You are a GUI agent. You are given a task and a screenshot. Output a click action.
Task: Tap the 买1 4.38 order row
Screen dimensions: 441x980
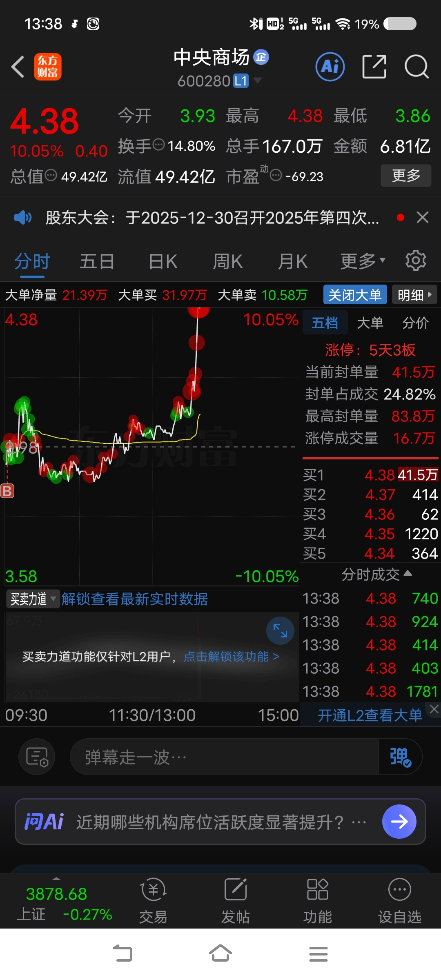[x=370, y=475]
